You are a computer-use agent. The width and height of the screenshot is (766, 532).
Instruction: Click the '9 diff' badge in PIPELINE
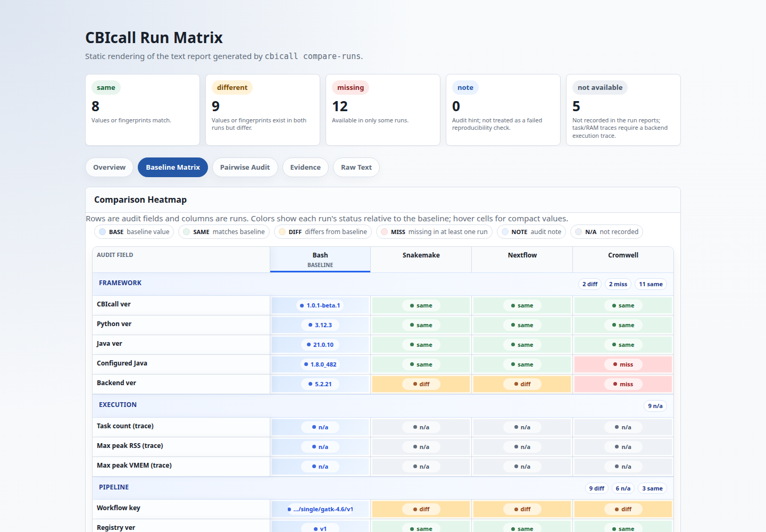597,488
